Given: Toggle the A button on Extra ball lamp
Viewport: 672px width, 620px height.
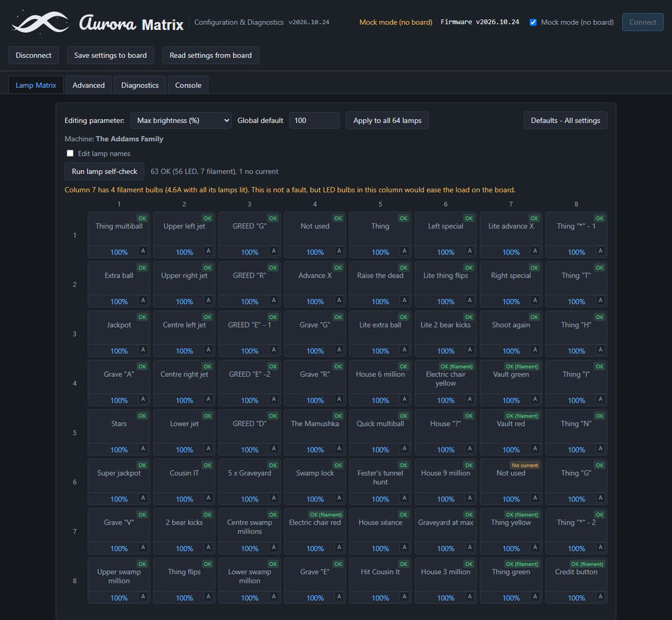Looking at the screenshot, I should coord(143,300).
